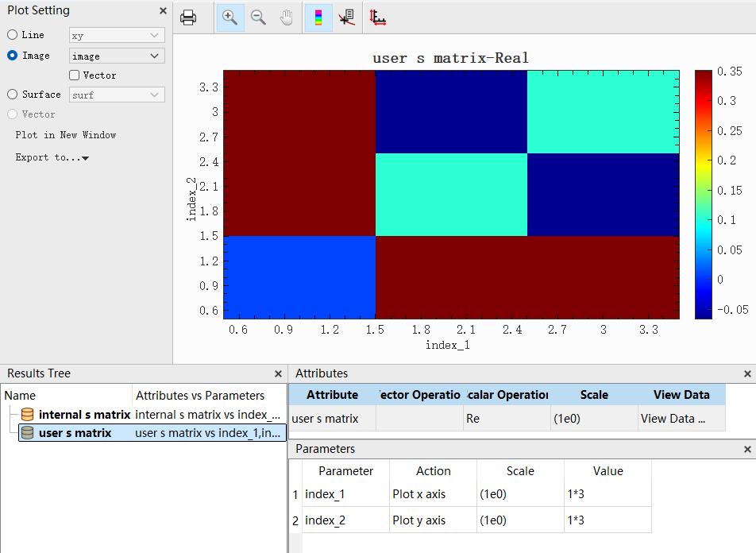This screenshot has width=756, height=553.
Task: Click the colorbar scale on the plot
Action: pyautogui.click(x=704, y=194)
